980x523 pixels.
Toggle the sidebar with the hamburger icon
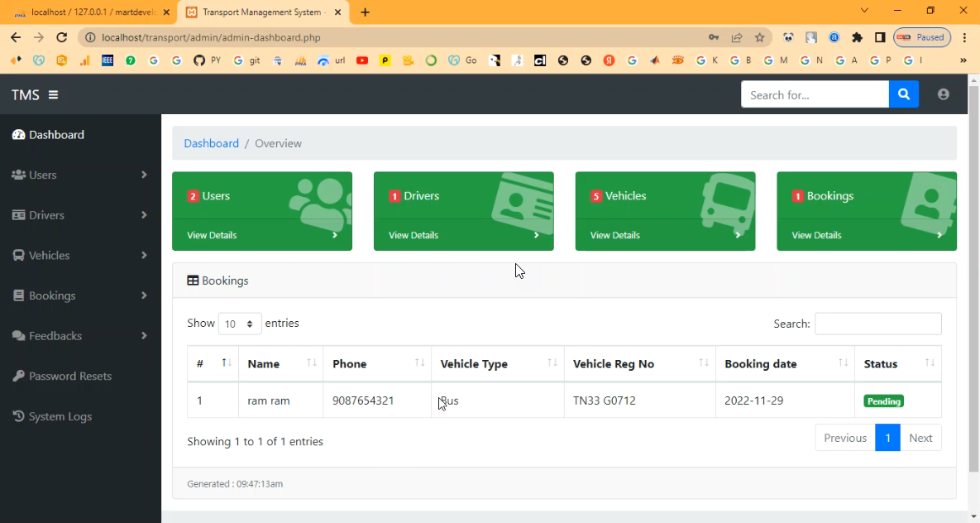pyautogui.click(x=53, y=95)
